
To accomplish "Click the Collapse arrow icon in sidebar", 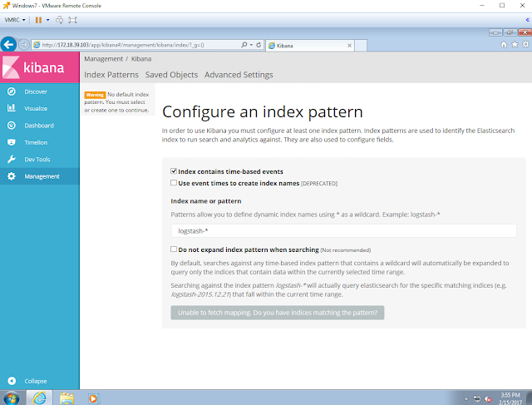I will [x=12, y=381].
